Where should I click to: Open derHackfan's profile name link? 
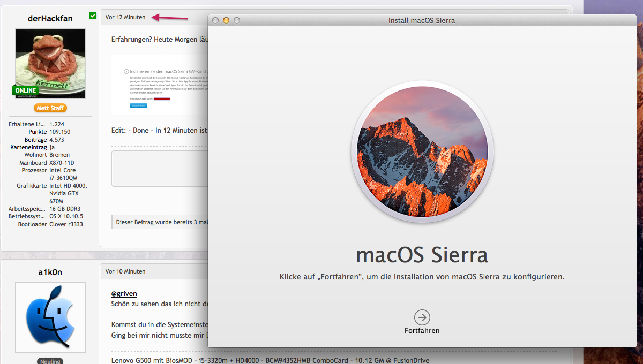(x=50, y=18)
